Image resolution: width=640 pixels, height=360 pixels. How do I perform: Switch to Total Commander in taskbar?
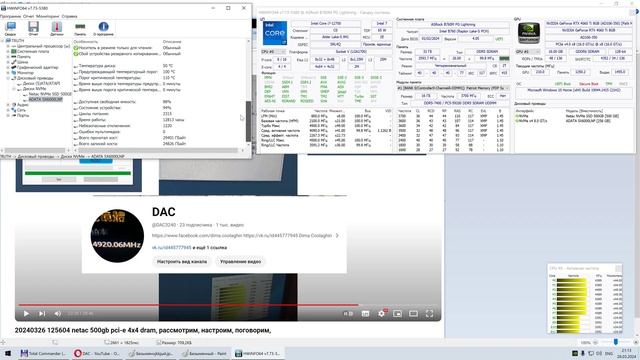pyautogui.click(x=43, y=353)
